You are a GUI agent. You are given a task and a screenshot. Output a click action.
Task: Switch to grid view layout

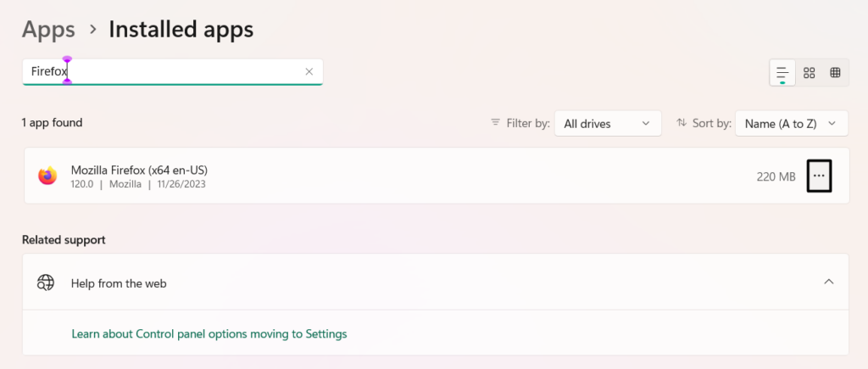coord(809,72)
